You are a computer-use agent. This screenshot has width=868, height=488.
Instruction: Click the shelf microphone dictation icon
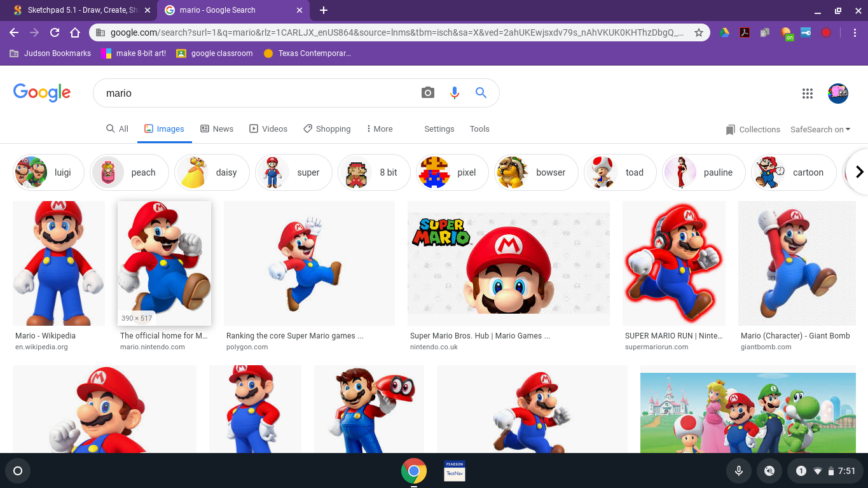739,471
